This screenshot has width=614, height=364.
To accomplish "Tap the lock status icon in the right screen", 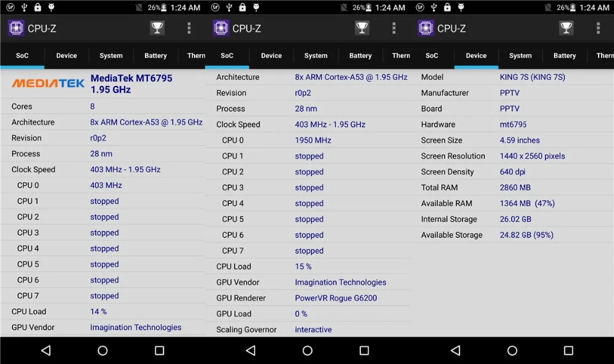I will 447,7.
